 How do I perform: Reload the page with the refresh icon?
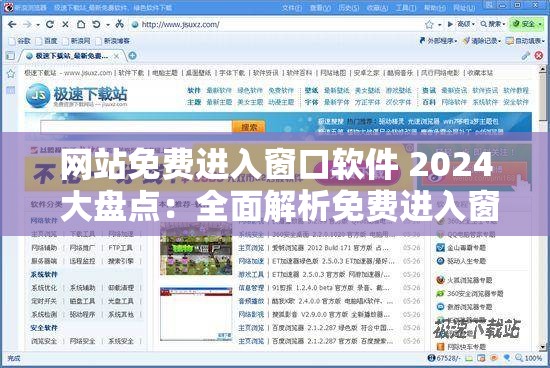click(50, 24)
